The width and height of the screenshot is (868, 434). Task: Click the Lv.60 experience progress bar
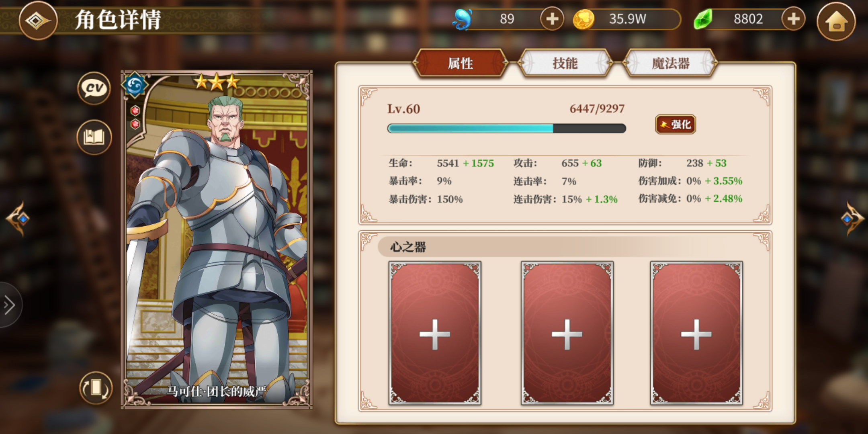[506, 128]
